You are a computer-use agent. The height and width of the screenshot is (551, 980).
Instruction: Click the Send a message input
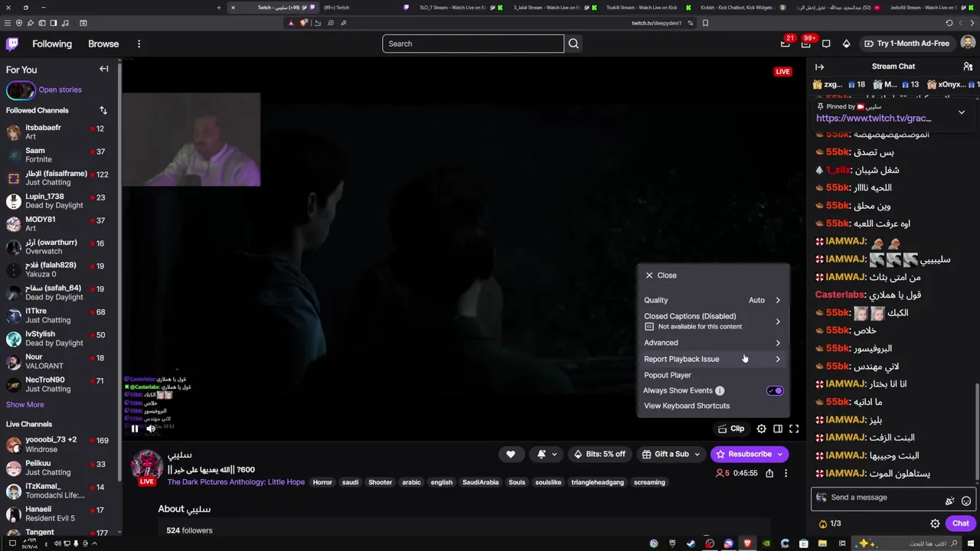point(882,497)
